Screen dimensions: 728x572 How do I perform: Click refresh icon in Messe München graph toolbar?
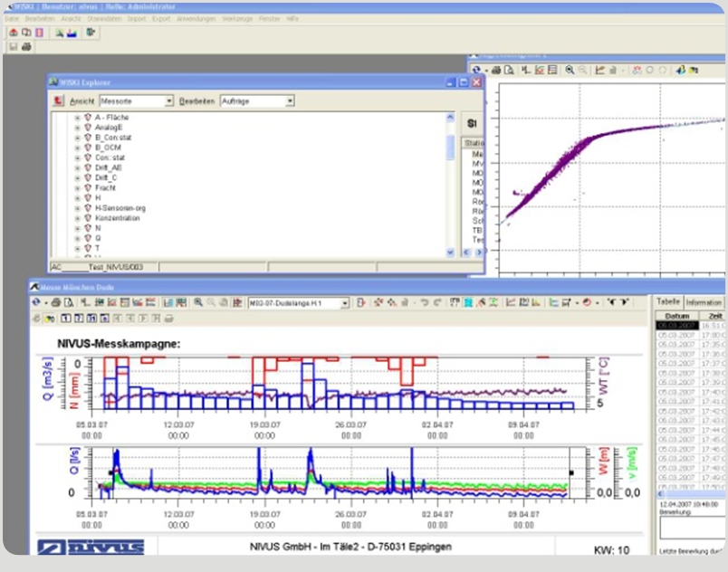36,302
